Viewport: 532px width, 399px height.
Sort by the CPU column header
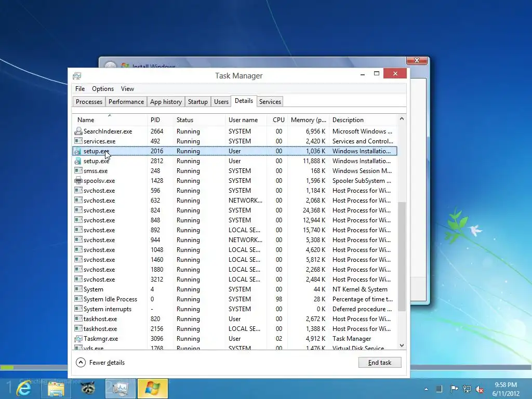click(277, 120)
